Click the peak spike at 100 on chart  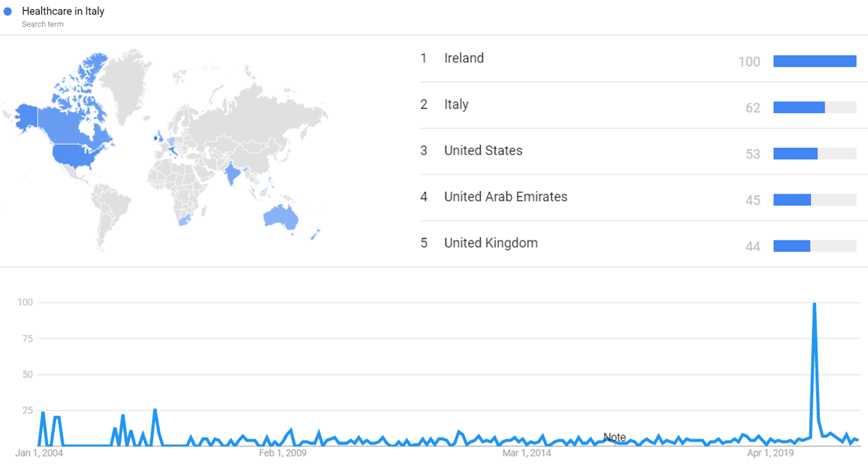point(814,303)
